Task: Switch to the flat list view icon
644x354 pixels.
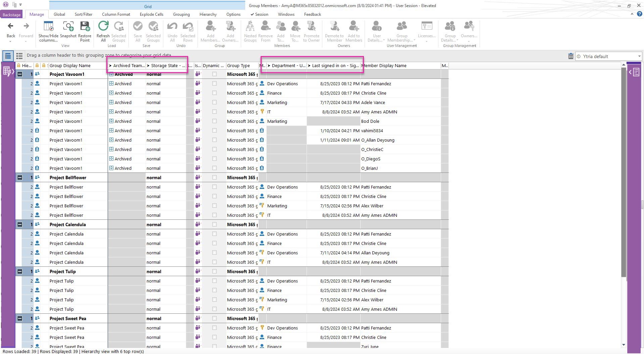Action: tap(19, 56)
